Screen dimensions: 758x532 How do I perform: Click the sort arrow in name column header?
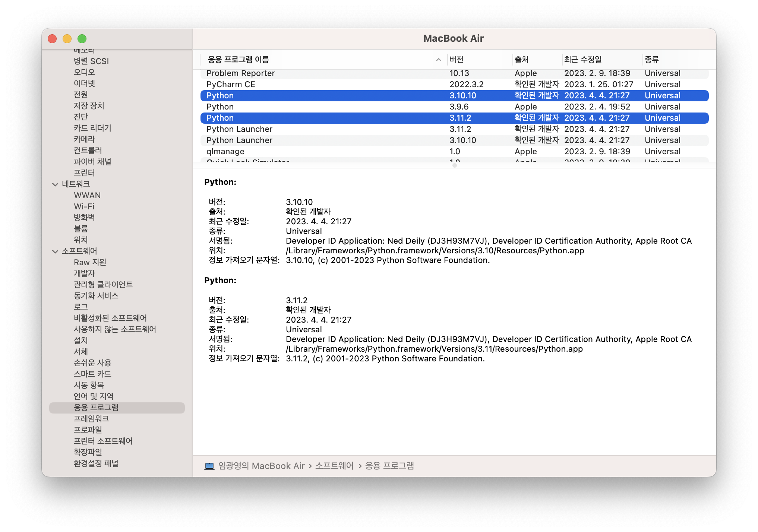(x=438, y=60)
